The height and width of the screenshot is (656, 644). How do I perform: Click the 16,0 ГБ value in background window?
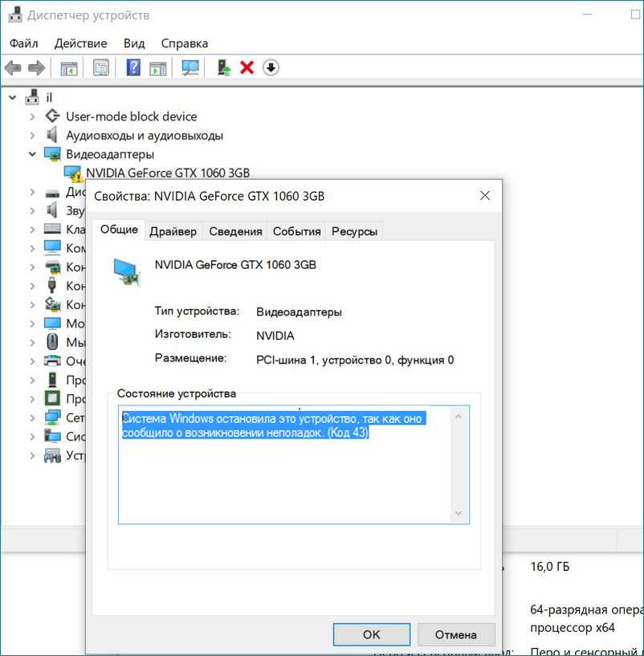click(549, 566)
